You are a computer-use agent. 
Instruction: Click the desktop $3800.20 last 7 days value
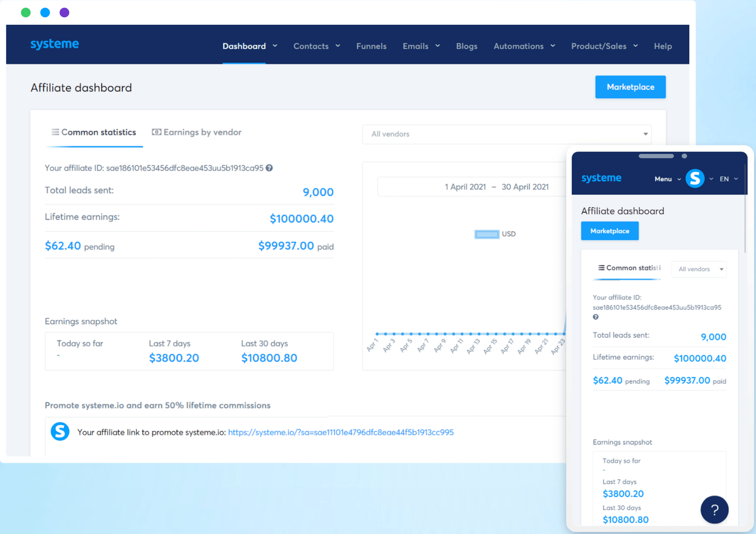point(174,358)
